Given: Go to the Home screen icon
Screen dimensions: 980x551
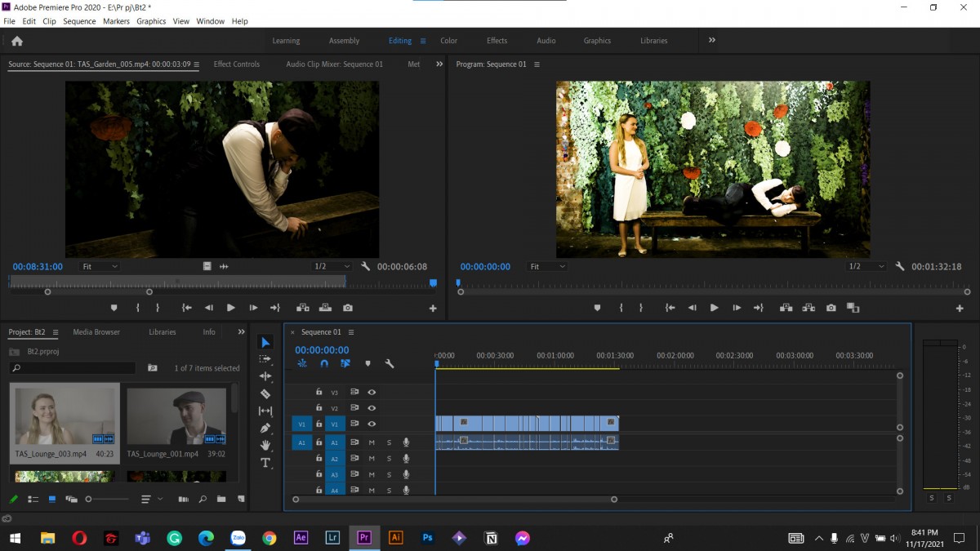Looking at the screenshot, I should (x=17, y=41).
